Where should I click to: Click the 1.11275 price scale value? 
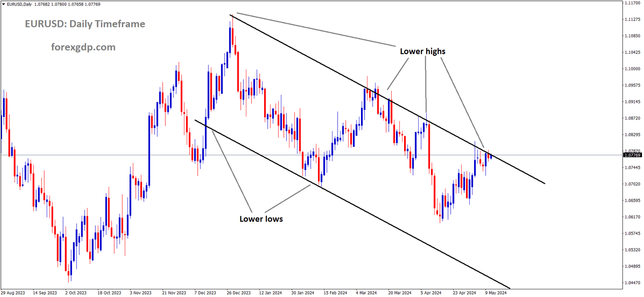click(632, 19)
